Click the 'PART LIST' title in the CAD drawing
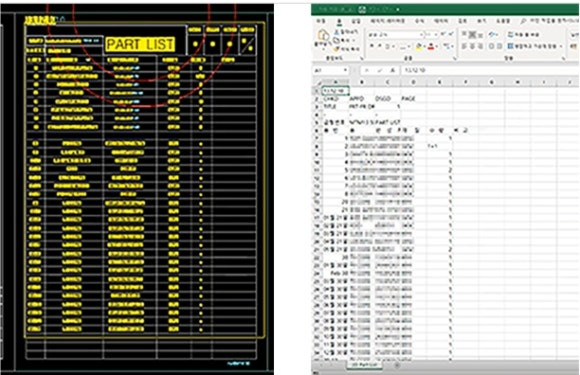The width and height of the screenshot is (580, 375). pyautogui.click(x=140, y=44)
